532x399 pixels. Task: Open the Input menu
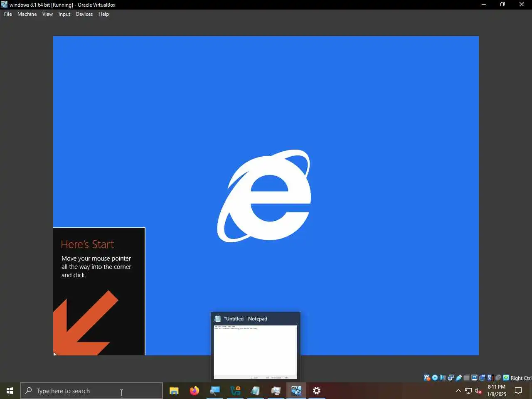(64, 14)
